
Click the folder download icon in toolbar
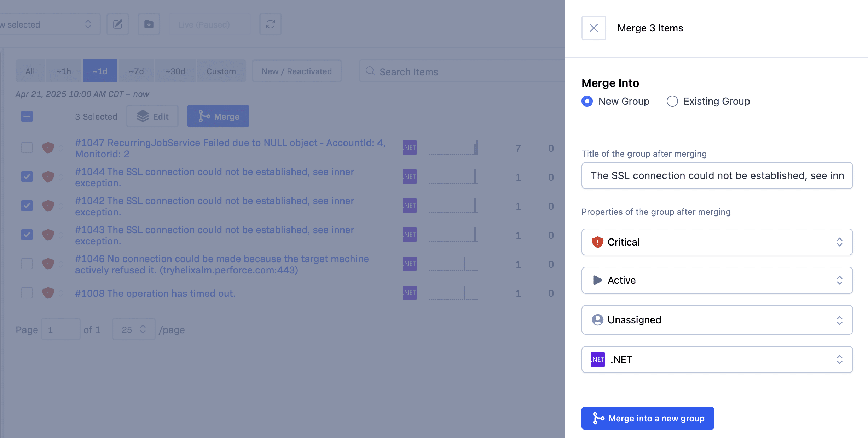tap(149, 24)
